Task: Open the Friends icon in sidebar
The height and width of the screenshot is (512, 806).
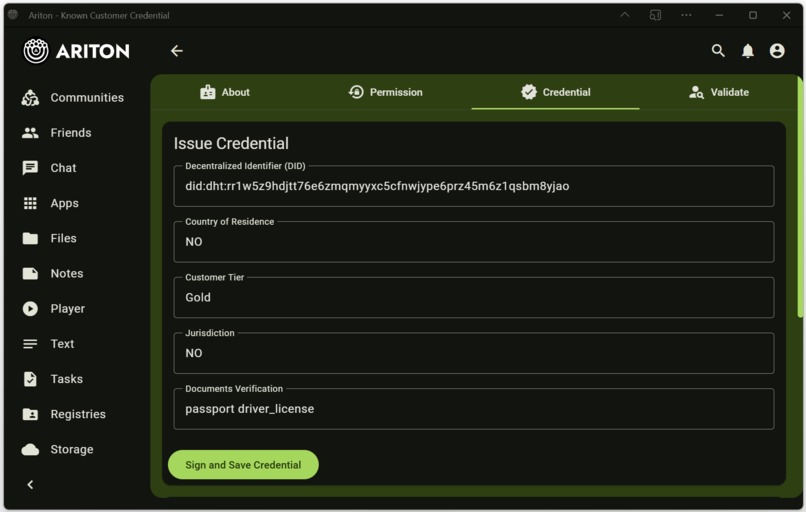Action: coord(30,133)
